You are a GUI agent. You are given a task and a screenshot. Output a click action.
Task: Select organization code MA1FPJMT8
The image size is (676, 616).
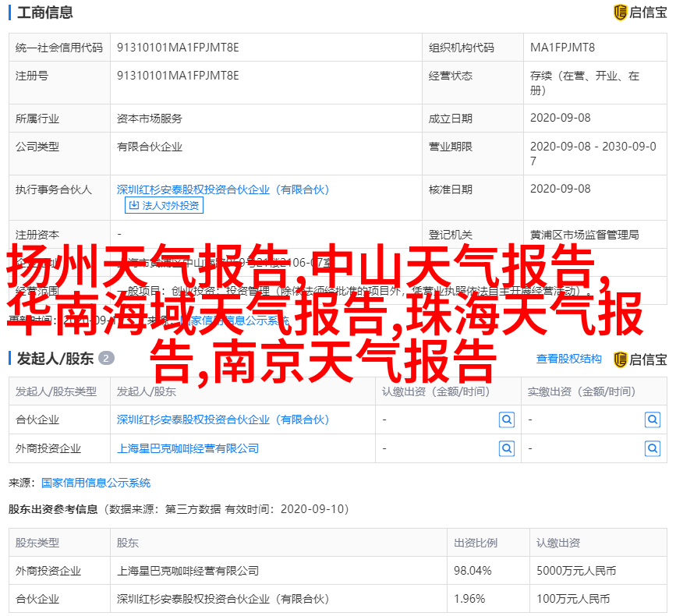(x=562, y=48)
